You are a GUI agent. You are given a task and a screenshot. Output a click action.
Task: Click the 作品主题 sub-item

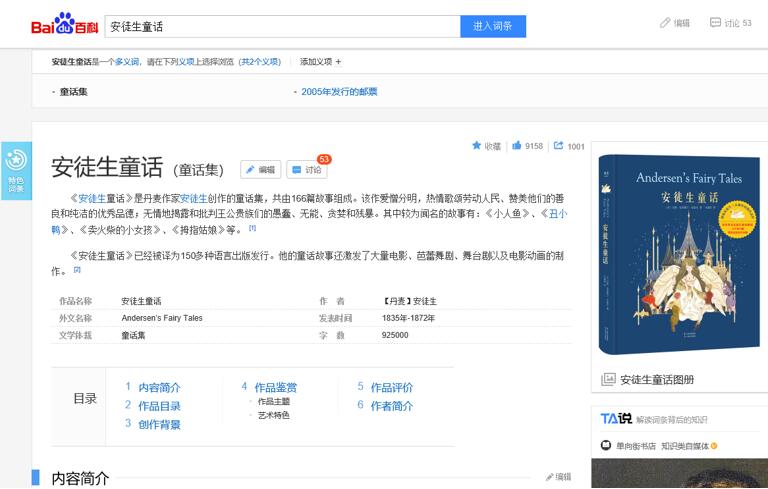[x=274, y=401]
